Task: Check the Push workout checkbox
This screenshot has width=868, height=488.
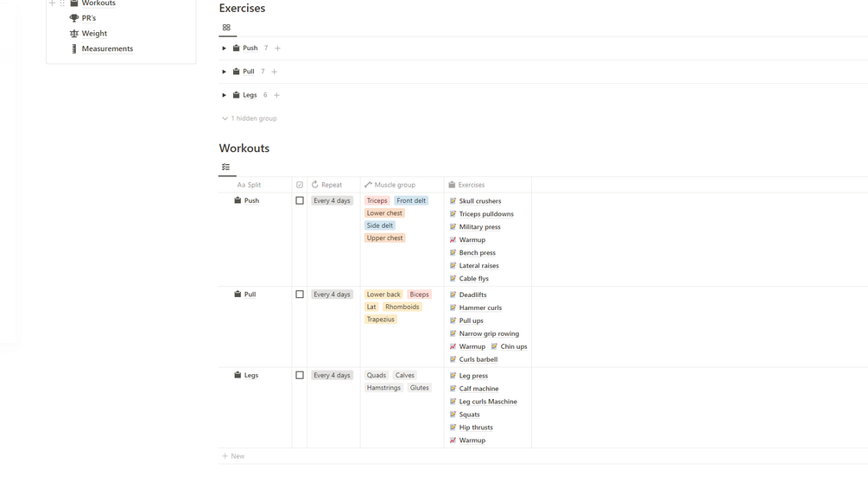Action: tap(300, 200)
